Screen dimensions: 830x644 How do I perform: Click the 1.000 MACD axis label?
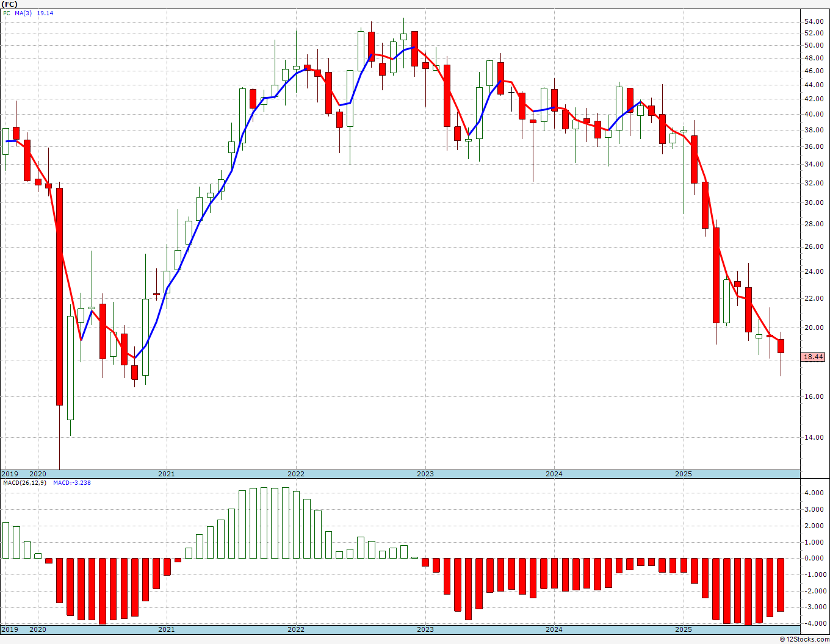(815, 542)
